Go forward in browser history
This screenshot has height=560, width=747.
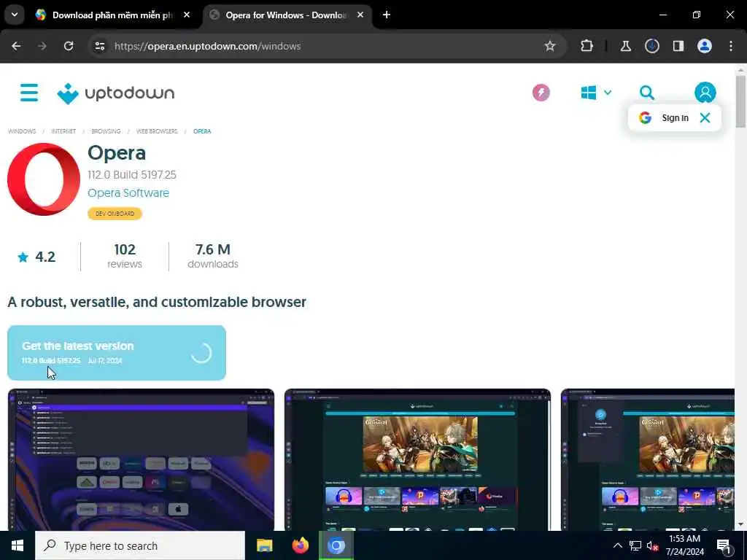click(x=42, y=46)
